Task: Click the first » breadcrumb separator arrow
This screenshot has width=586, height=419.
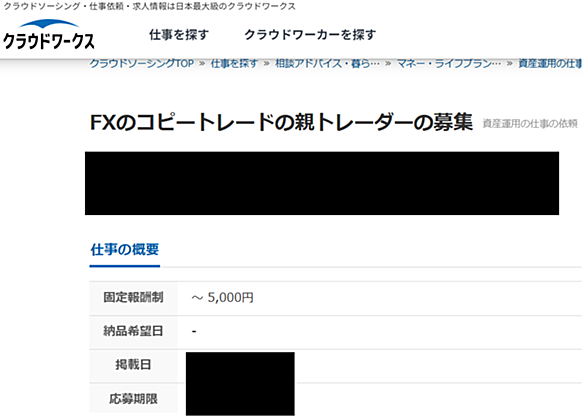Action: (202, 64)
